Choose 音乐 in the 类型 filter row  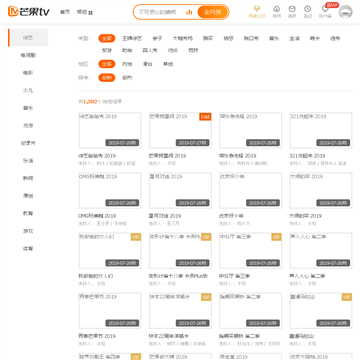(x=274, y=38)
